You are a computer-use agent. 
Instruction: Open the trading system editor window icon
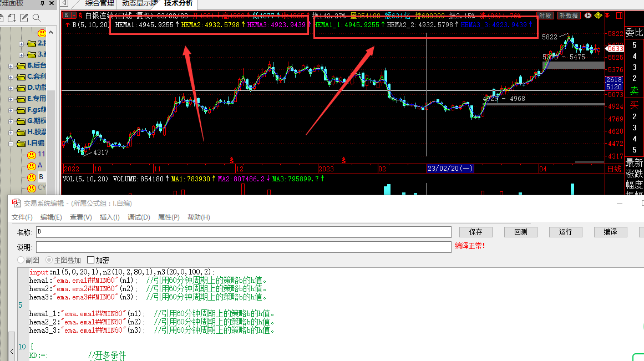click(17, 204)
